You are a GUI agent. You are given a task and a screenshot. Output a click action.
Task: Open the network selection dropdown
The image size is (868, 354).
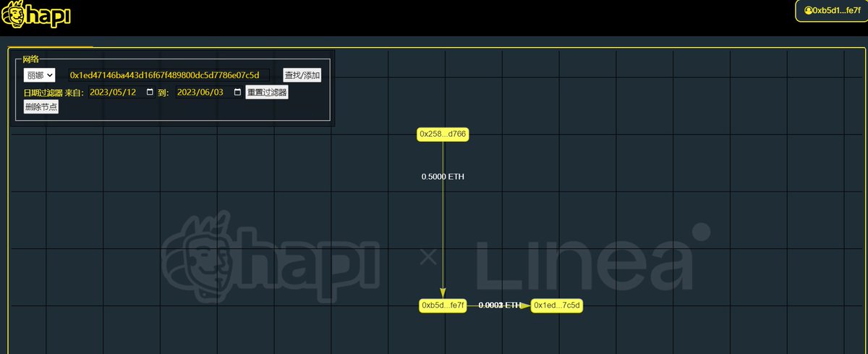[x=39, y=75]
